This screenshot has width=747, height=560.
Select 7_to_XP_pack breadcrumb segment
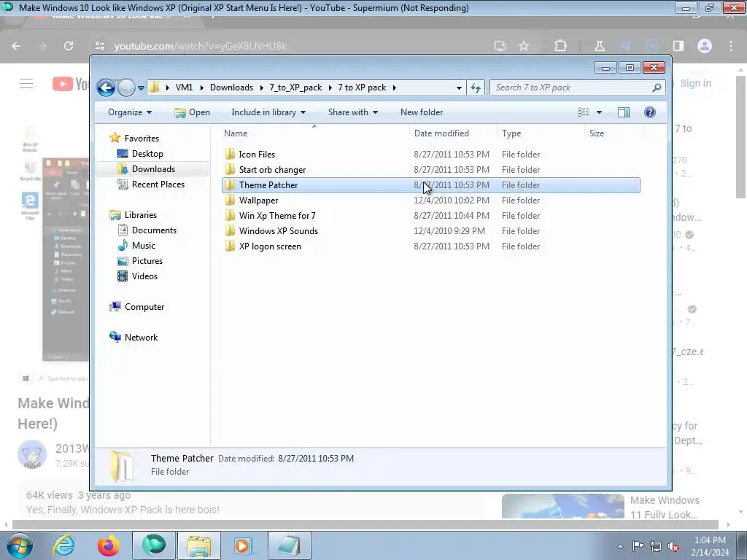295,87
